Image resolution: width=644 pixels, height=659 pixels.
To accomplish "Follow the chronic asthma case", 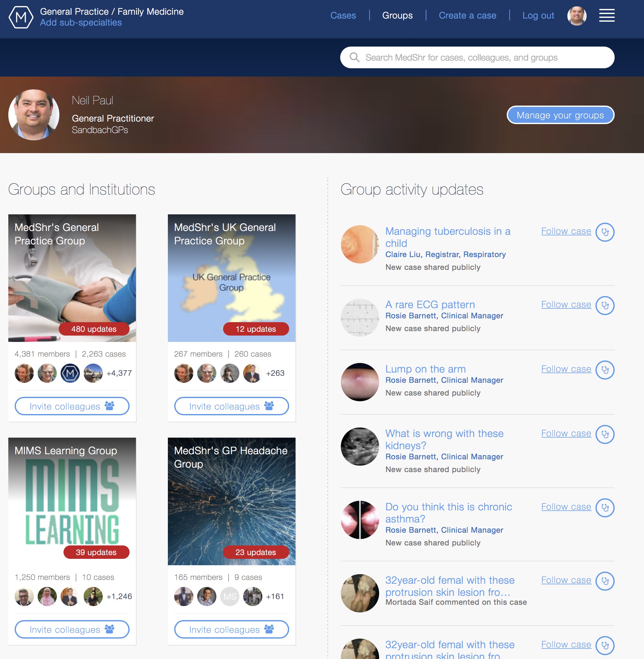I will click(x=566, y=507).
